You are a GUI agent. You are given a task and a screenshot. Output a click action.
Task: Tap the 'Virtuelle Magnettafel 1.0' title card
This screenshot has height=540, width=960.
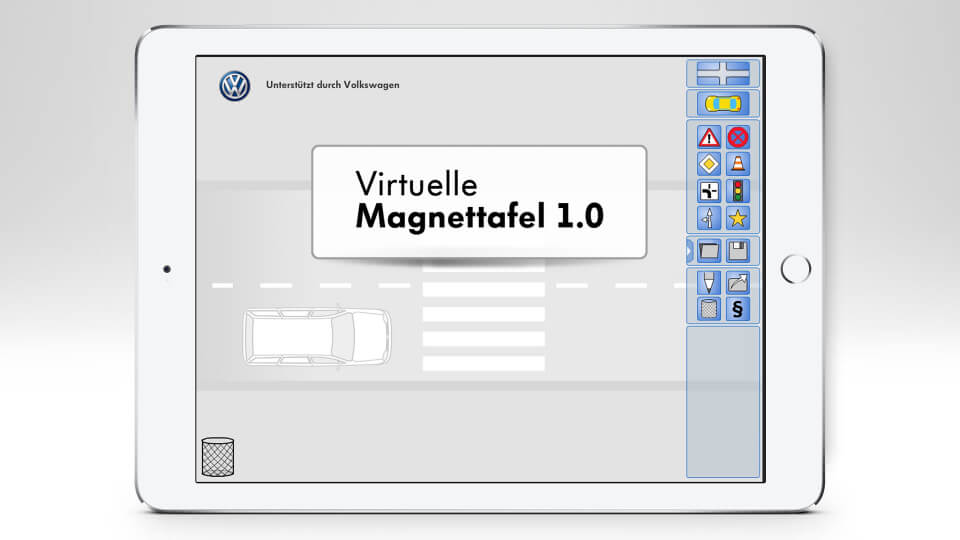(x=479, y=202)
